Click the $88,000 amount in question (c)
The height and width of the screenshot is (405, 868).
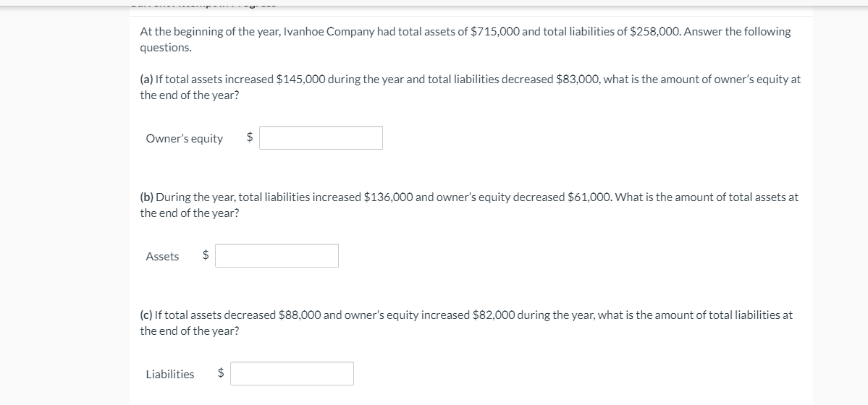300,315
